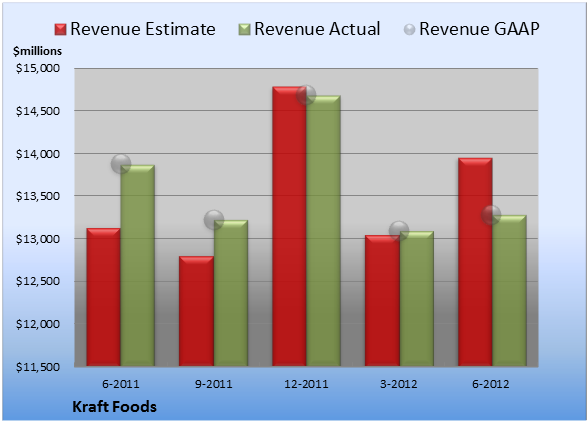Select the red estimate bar for 6-2011

[x=104, y=297]
